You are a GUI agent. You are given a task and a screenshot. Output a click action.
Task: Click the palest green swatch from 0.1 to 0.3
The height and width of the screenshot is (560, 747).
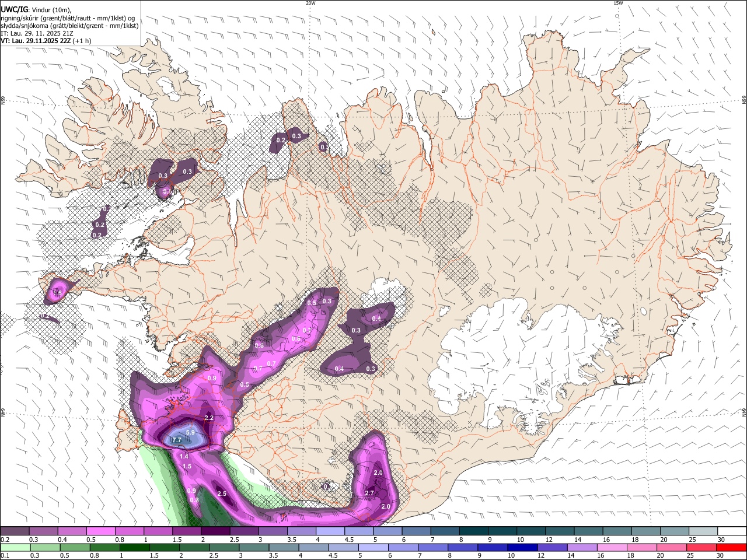15,547
